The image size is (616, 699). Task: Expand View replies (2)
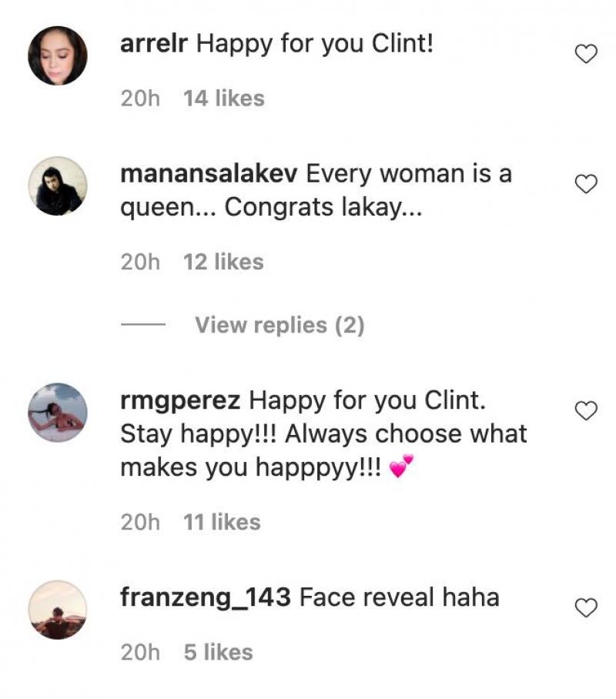point(279,326)
